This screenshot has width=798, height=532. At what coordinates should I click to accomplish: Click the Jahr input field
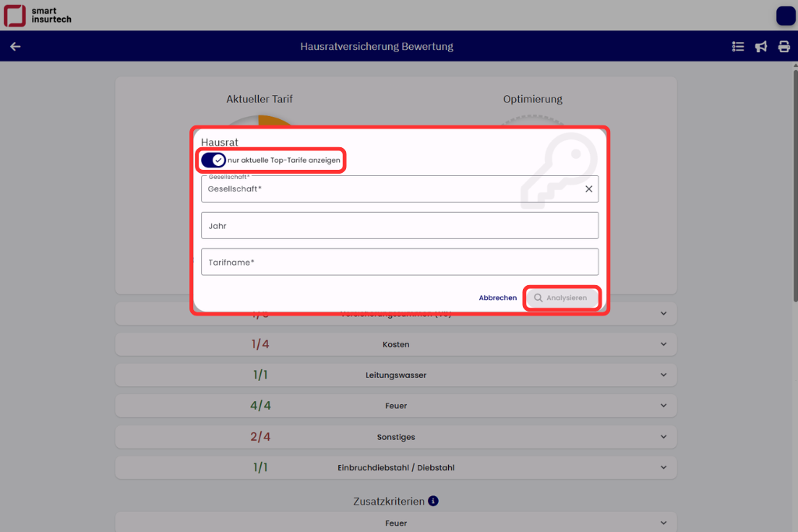[399, 226]
